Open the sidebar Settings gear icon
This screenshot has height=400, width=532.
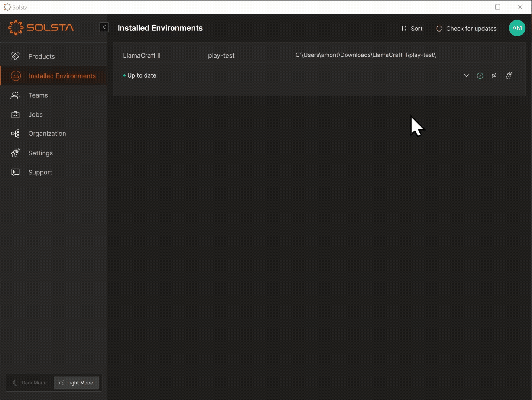[x=15, y=153]
